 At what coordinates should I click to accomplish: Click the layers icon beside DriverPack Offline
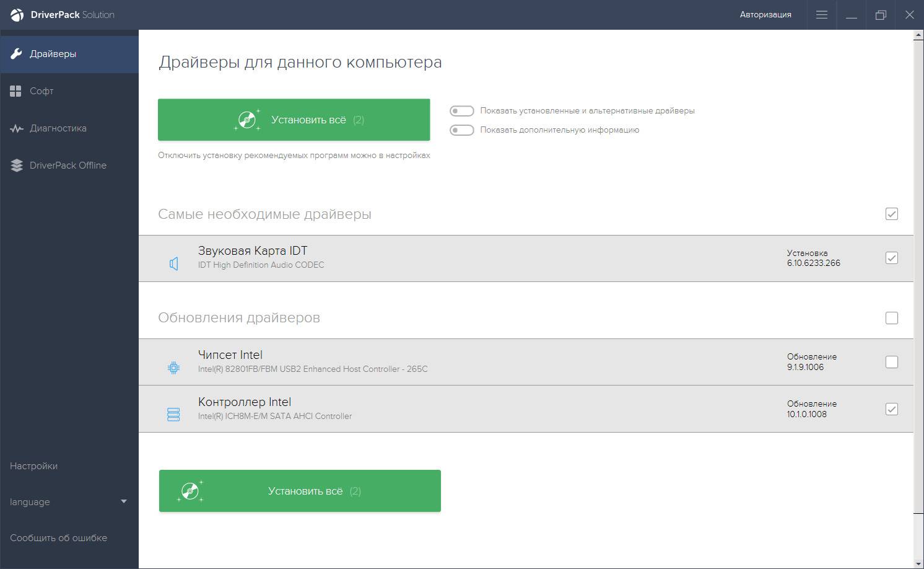tap(17, 165)
